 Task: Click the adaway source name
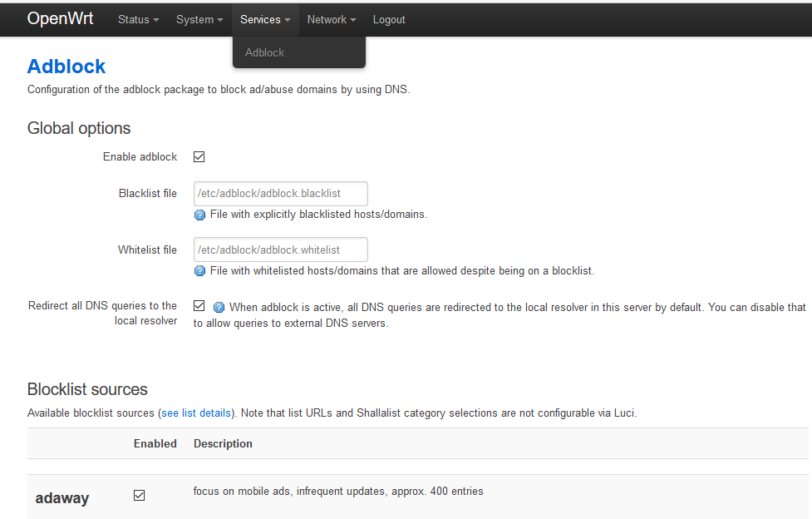(x=62, y=498)
